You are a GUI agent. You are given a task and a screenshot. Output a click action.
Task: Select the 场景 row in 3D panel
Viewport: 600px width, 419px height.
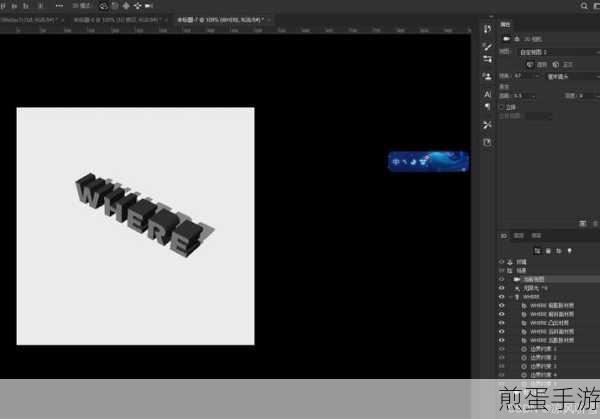tap(549, 271)
